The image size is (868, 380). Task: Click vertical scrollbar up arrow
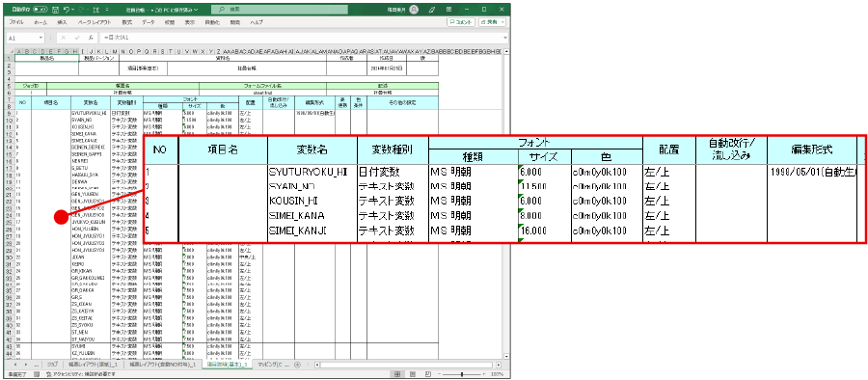[x=506, y=51]
